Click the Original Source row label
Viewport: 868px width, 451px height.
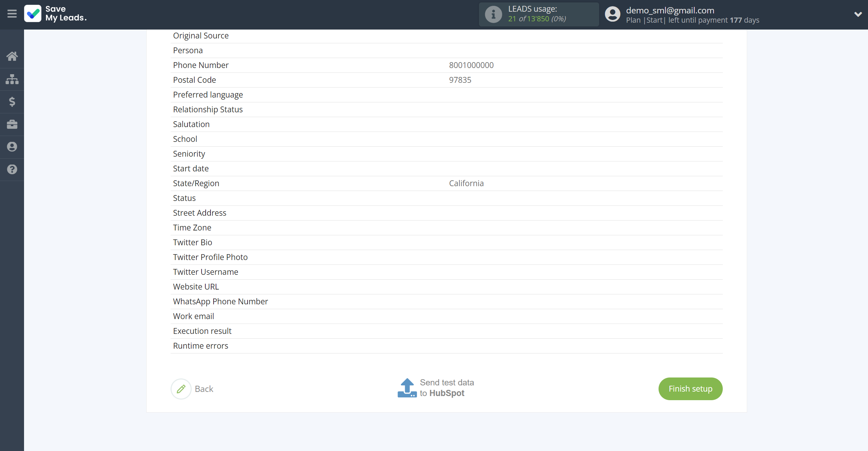201,36
